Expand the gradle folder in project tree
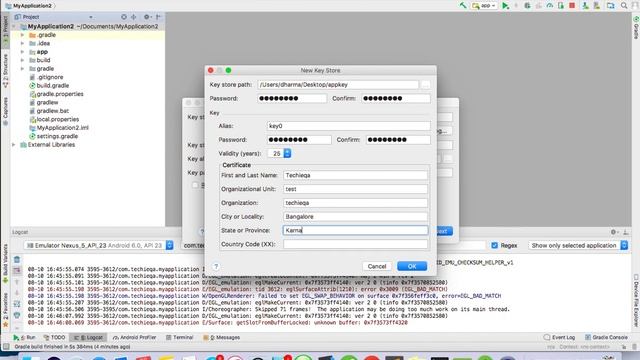640x360 pixels. point(22,69)
